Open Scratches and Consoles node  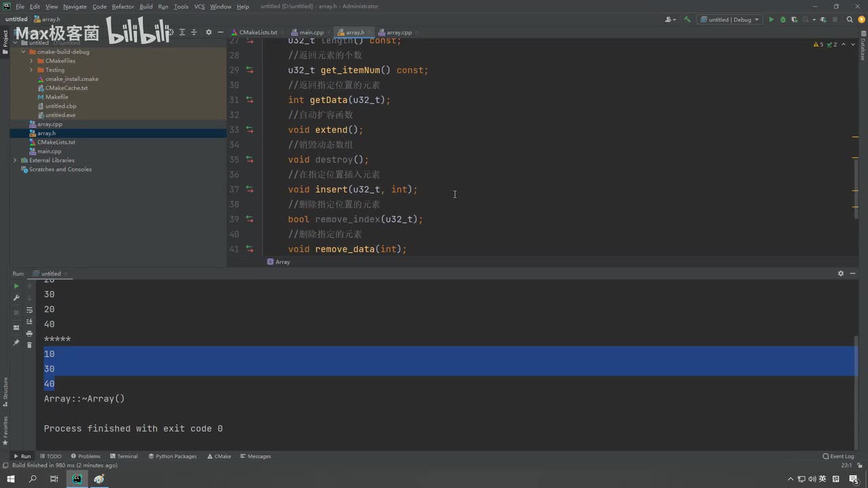coord(60,169)
